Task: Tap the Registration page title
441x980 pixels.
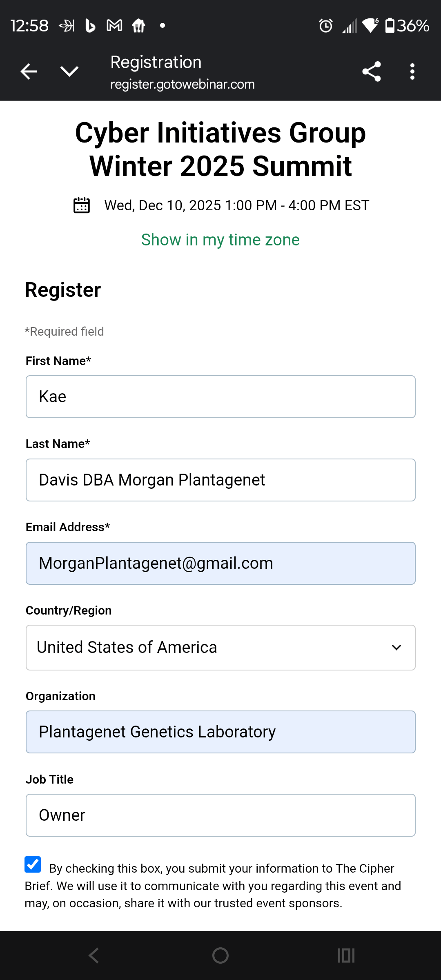Action: point(156,62)
